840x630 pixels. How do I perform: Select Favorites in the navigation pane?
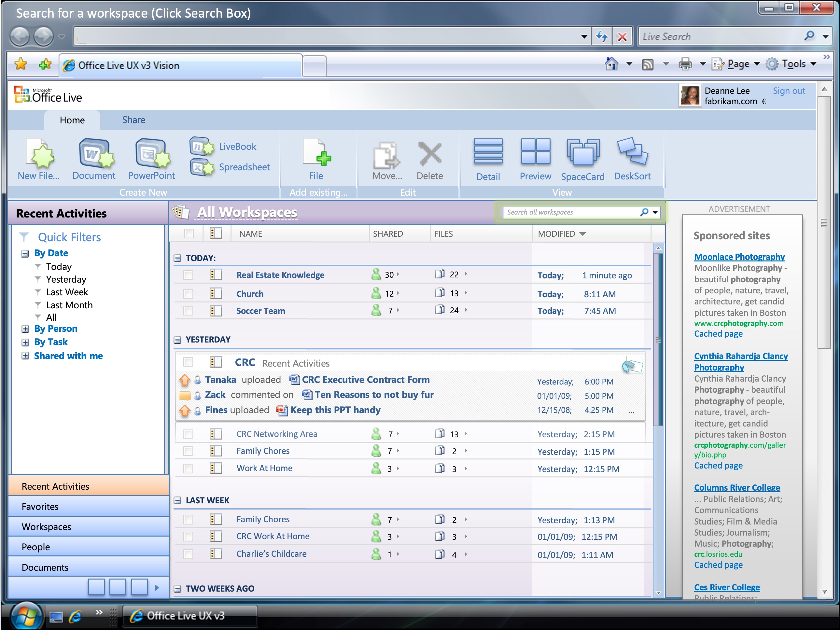click(x=88, y=507)
